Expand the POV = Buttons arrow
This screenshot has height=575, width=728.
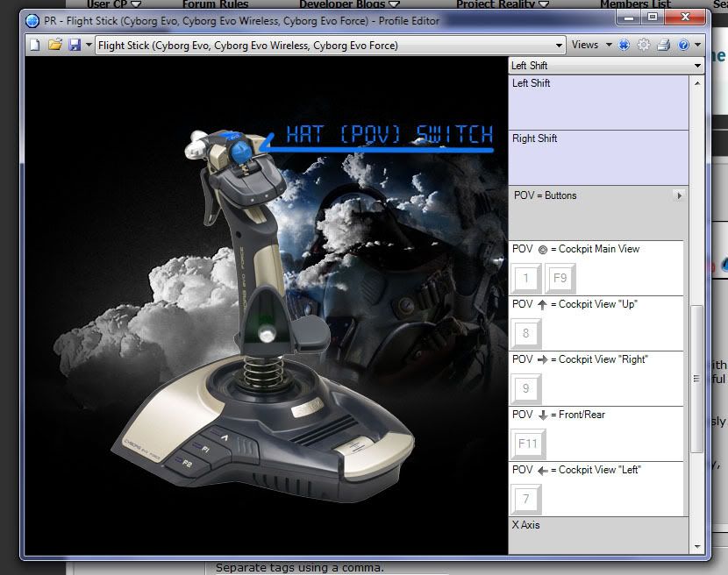click(679, 195)
